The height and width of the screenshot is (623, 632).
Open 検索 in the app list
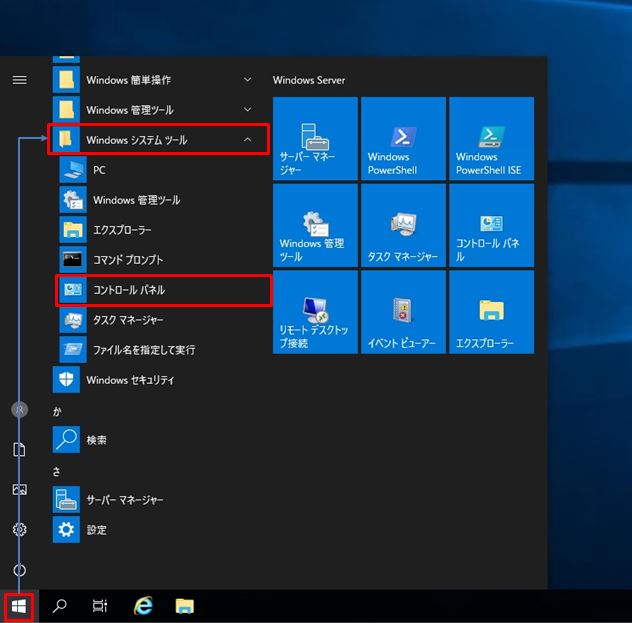click(x=161, y=440)
